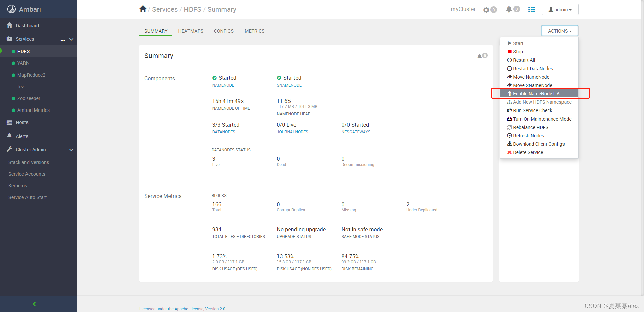This screenshot has height=312, width=644.
Task: Click the Run Service Check thumbs-up icon
Action: [x=509, y=110]
